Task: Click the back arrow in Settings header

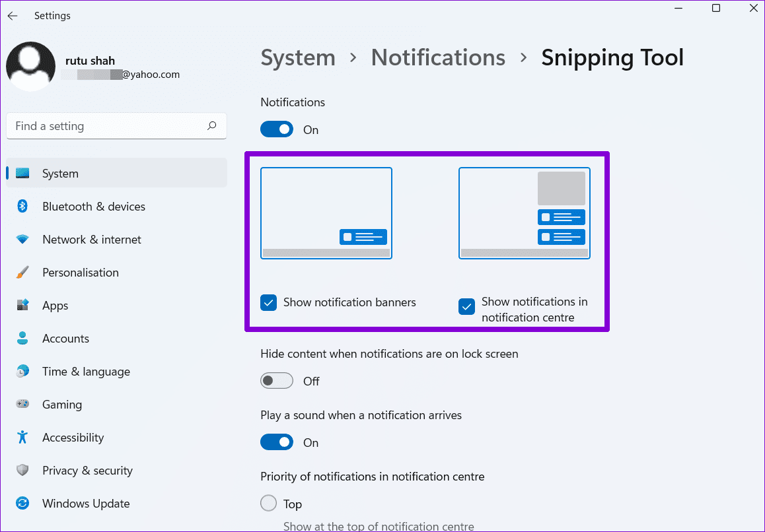Action: [13, 16]
